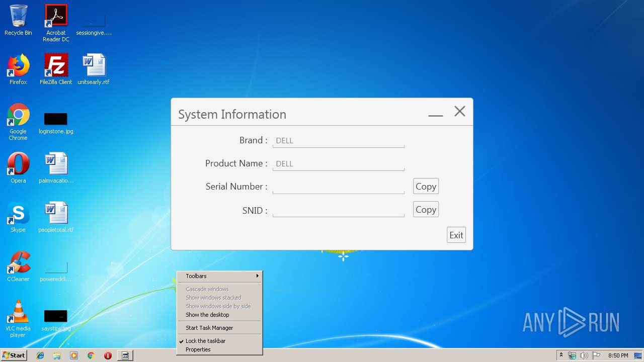Open network status tray icon

click(x=572, y=355)
